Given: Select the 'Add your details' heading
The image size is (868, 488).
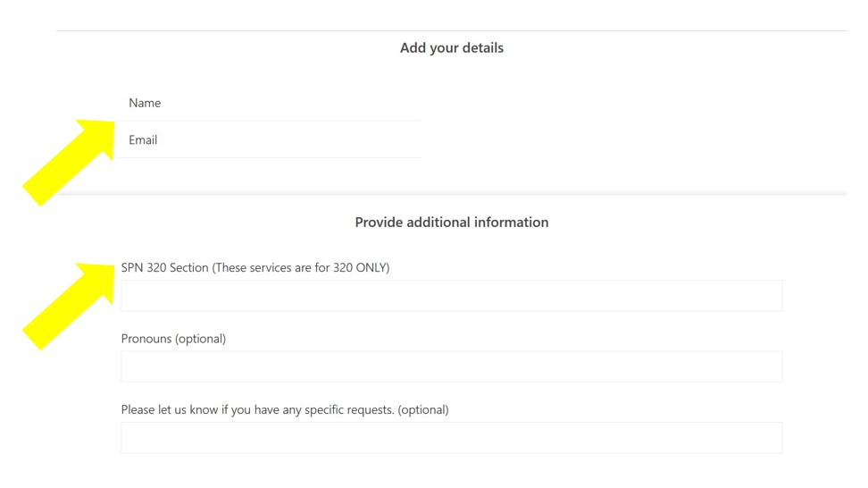Looking at the screenshot, I should coord(452,48).
